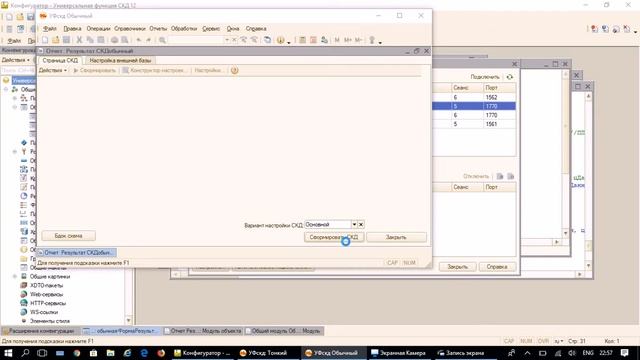Open the Окна menu
This screenshot has height=360, width=640.
coord(233,29)
